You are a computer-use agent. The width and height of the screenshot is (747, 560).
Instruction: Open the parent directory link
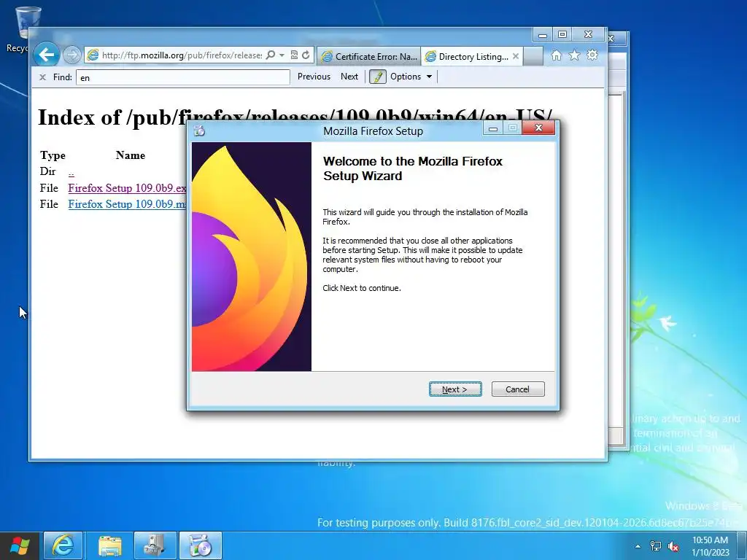coord(71,172)
